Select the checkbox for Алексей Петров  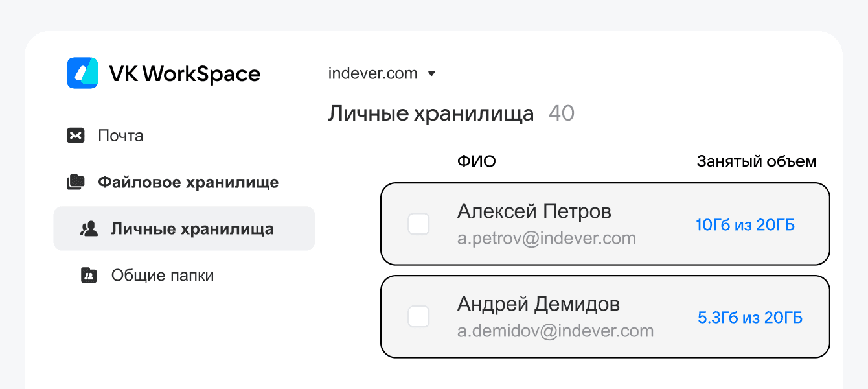[x=418, y=224]
